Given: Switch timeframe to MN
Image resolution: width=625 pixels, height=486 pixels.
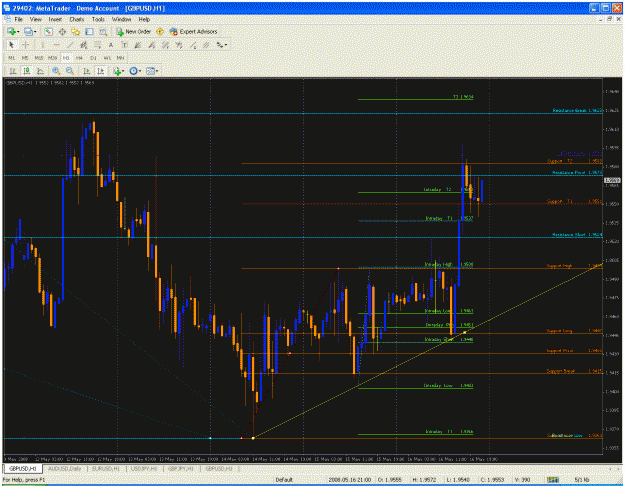Looking at the screenshot, I should pos(120,58).
